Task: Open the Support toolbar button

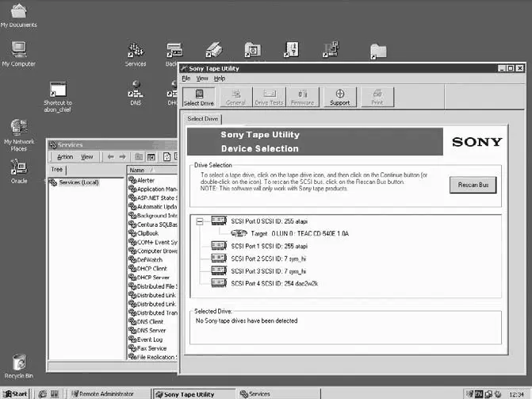Action: pyautogui.click(x=340, y=98)
